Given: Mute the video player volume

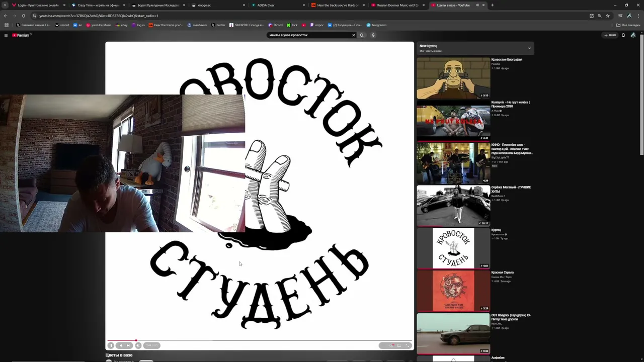Looking at the screenshot, I should tap(138, 345).
